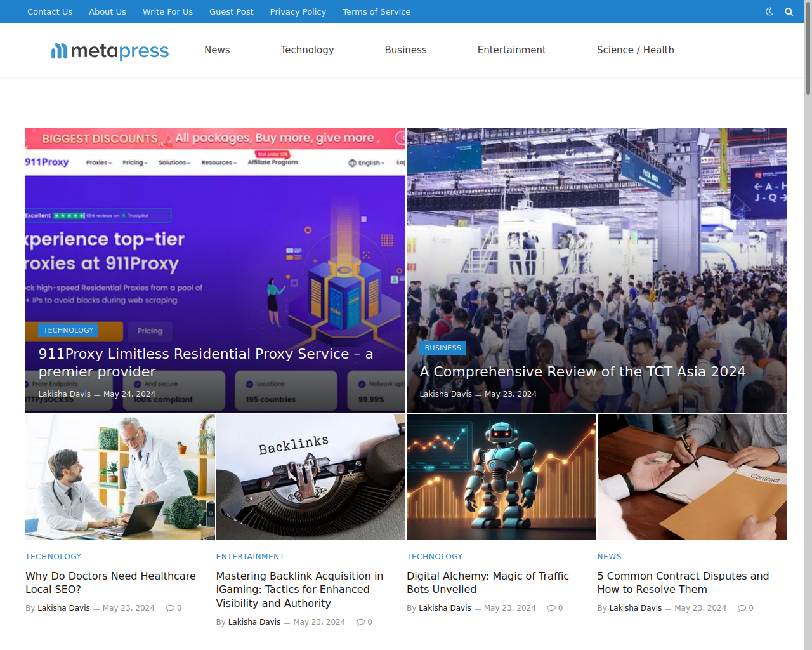812x650 pixels.
Task: Click the TECHNOLOGY badge on 911Proxy article
Action: [69, 330]
